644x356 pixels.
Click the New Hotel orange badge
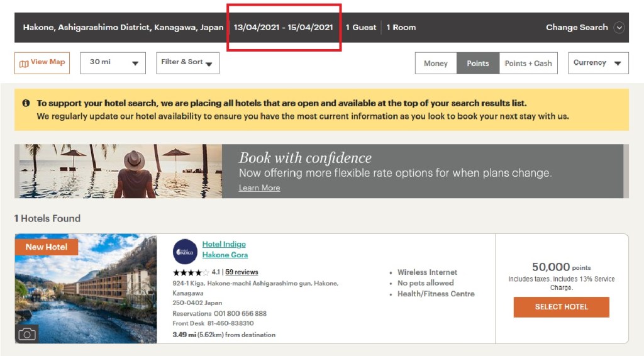(x=47, y=247)
